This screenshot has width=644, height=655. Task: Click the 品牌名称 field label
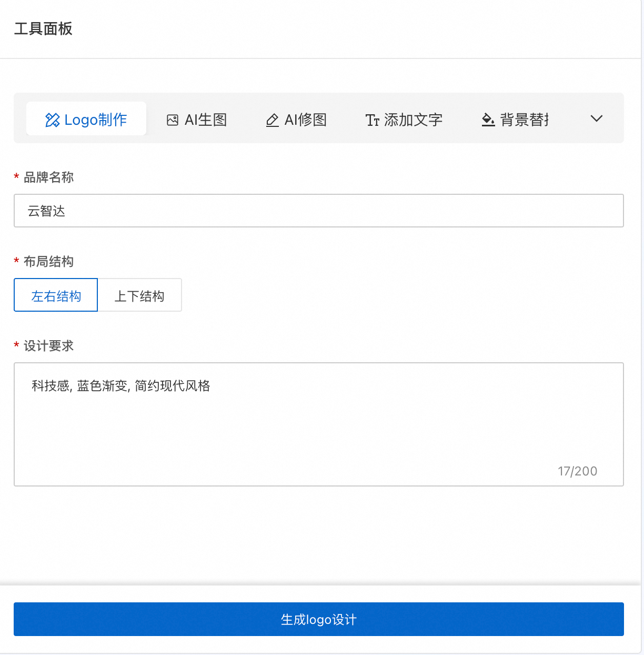(48, 177)
